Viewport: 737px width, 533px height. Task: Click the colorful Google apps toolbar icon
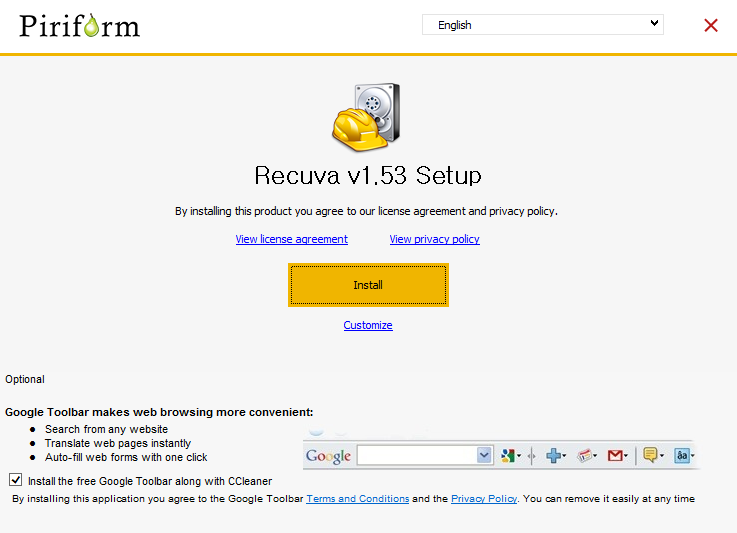coord(508,455)
